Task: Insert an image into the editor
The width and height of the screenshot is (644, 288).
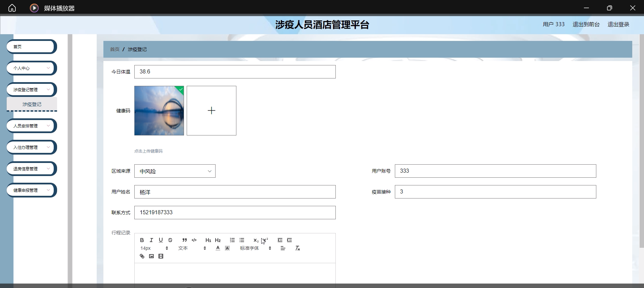Action: 151,256
